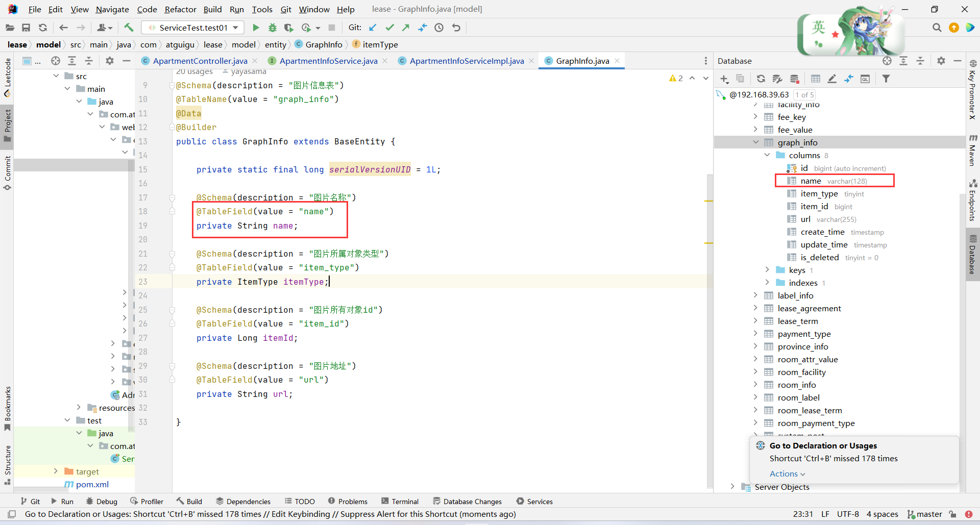Open Services tool window
980x525 pixels.
click(534, 502)
